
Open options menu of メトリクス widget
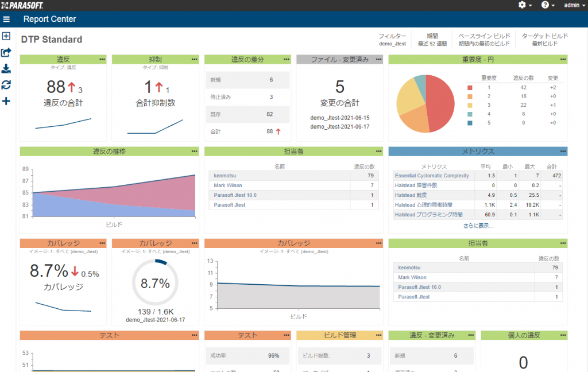(563, 151)
